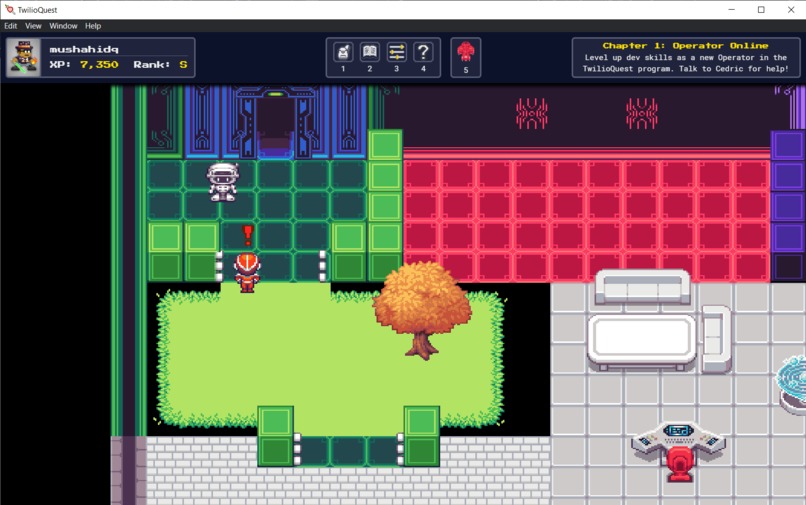Image resolution: width=806 pixels, height=505 pixels.
Task: Open the Window menu
Action: point(63,26)
